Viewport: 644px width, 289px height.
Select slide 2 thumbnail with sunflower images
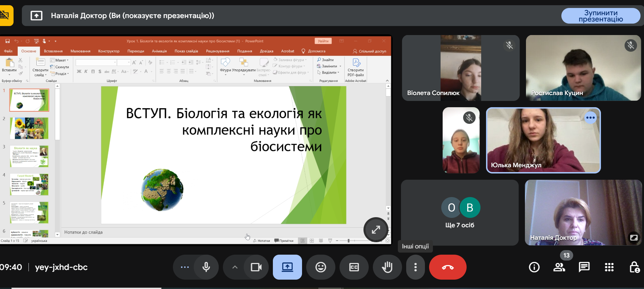[29, 128]
